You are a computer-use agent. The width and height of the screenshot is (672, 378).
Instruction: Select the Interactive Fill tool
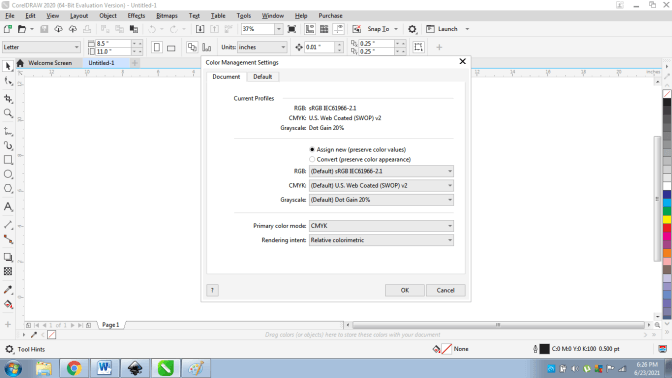click(x=8, y=305)
